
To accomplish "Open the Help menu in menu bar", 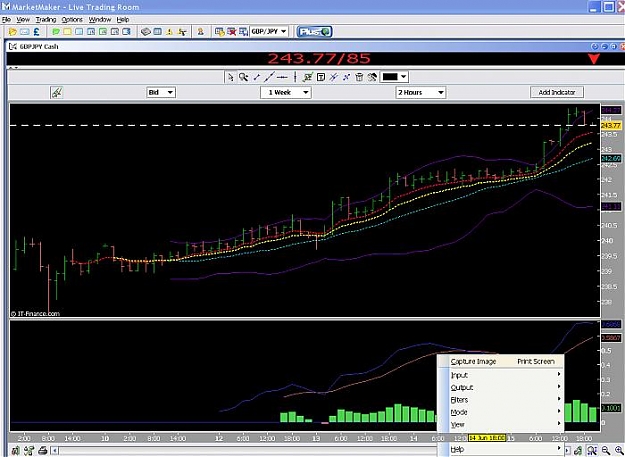I will click(x=123, y=20).
